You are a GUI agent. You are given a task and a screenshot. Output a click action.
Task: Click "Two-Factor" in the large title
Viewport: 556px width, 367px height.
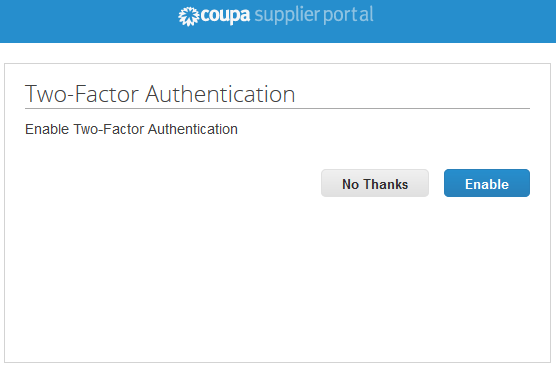(x=82, y=94)
